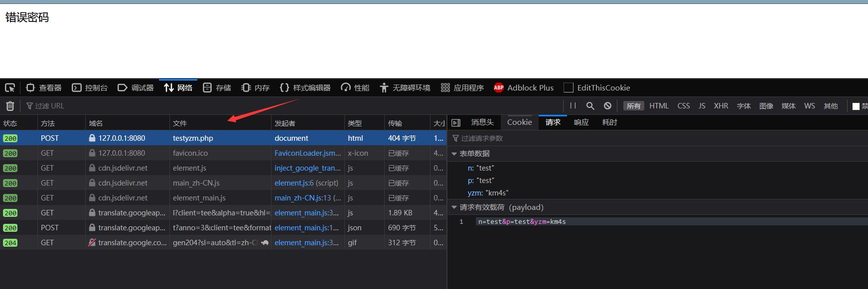This screenshot has height=289, width=868.
Task: Switch to 响应 response tab
Action: (581, 122)
